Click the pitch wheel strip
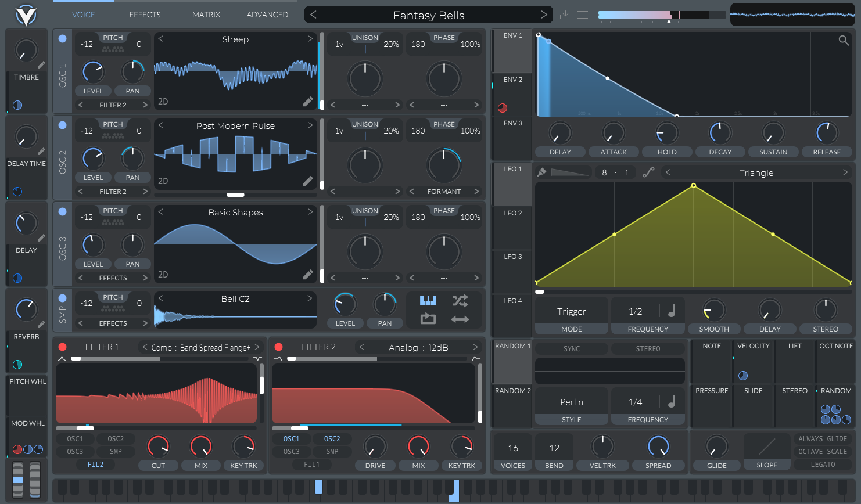 point(18,480)
